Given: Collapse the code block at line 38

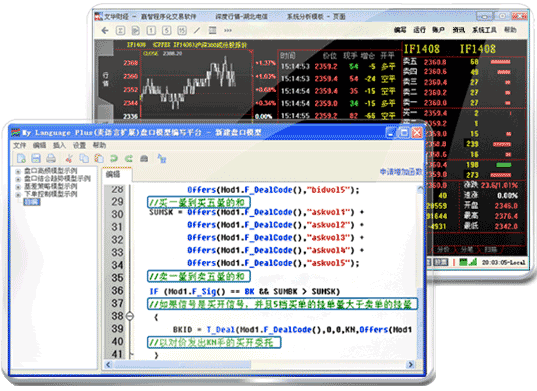Looking at the screenshot, I should tap(130, 316).
